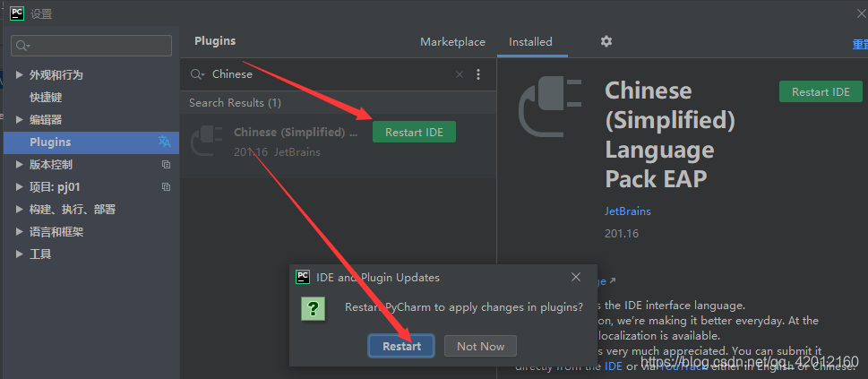This screenshot has height=379, width=868.
Task: Open the plugins gear settings icon
Action: (606, 41)
